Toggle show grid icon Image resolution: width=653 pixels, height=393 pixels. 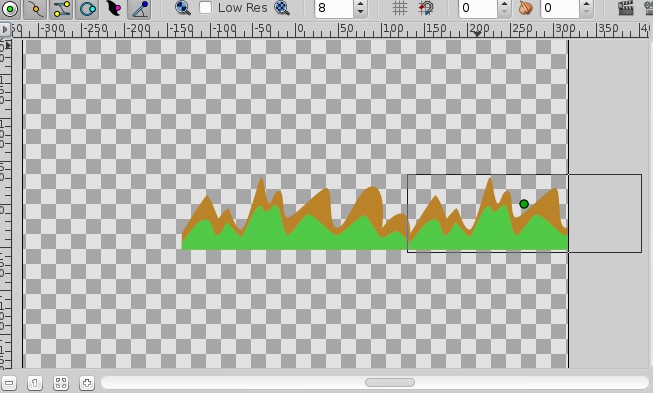[x=399, y=8]
